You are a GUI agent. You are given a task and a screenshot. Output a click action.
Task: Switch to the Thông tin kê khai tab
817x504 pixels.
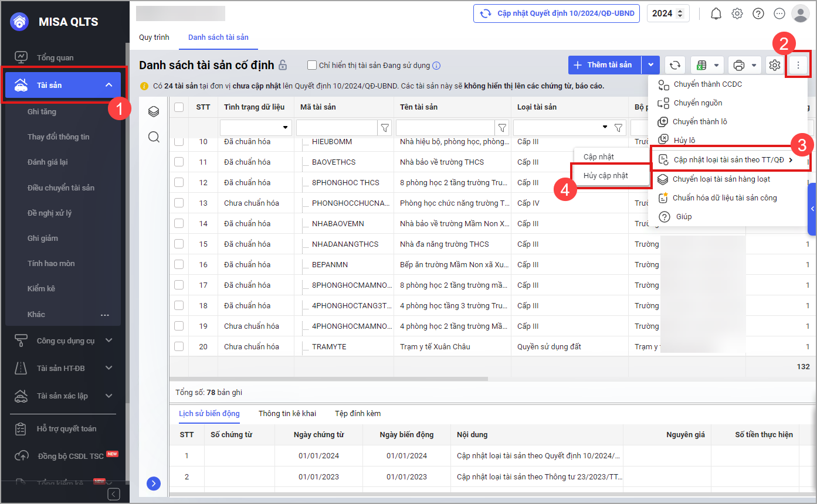(287, 414)
